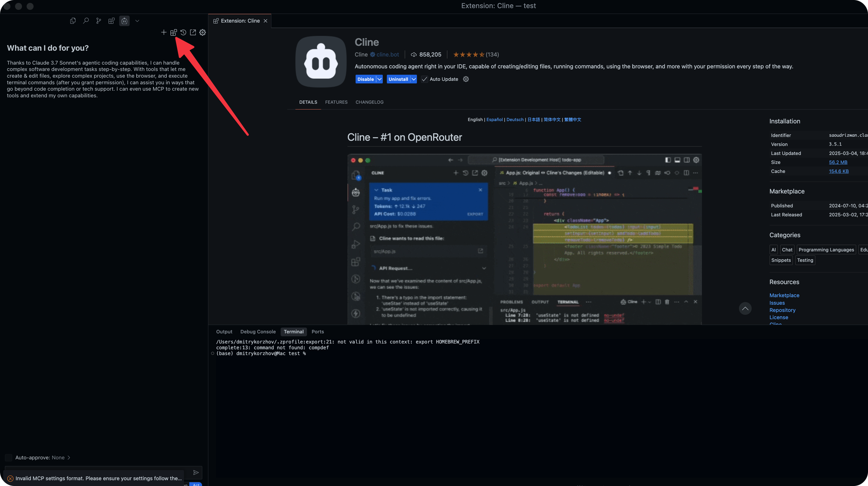This screenshot has width=868, height=486.
Task: Open Cline settings gear icon
Action: pyautogui.click(x=203, y=32)
